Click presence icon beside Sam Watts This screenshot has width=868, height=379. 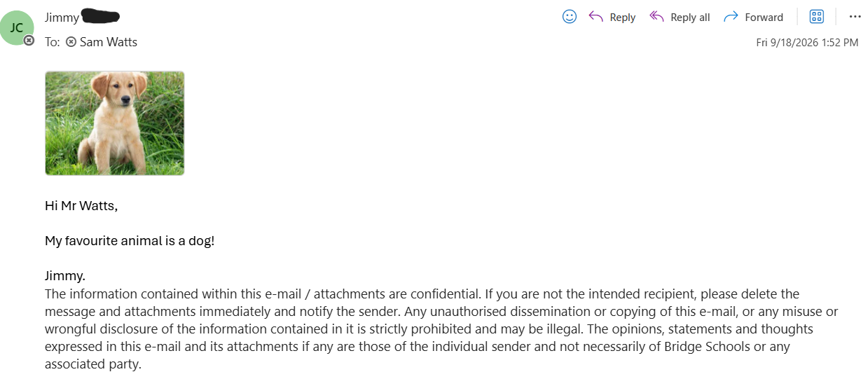(x=71, y=42)
